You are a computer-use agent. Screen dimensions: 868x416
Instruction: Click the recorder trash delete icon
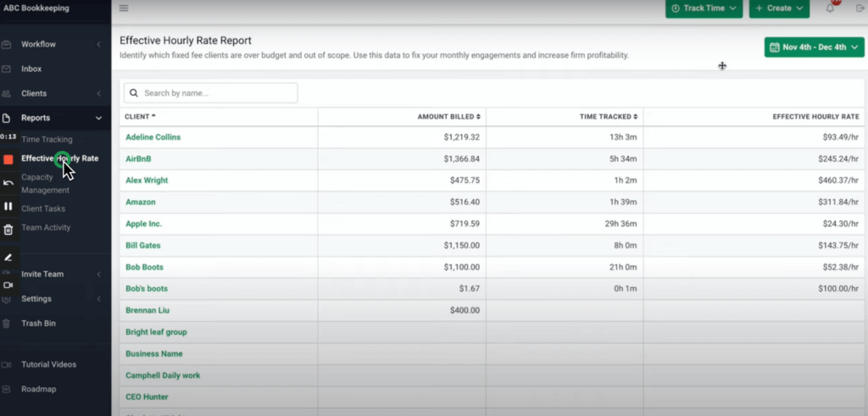pos(8,230)
